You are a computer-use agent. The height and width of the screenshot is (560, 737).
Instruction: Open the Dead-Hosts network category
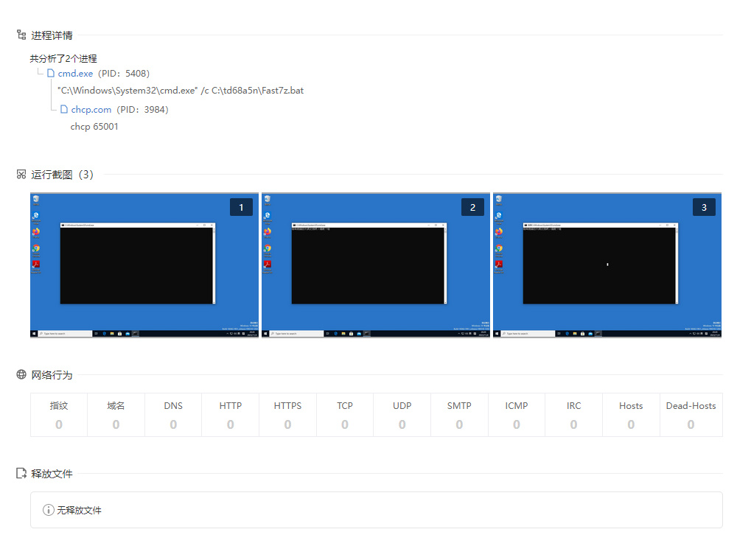tap(691, 415)
